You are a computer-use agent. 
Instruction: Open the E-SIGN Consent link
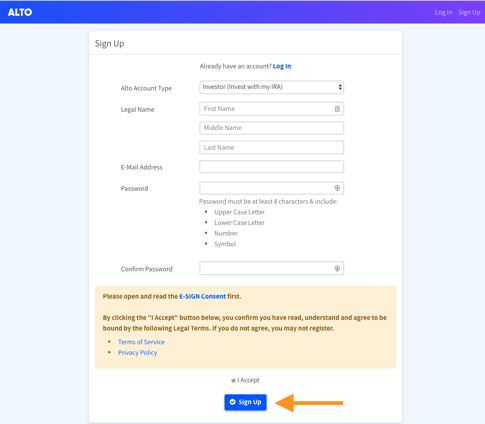[x=202, y=296]
